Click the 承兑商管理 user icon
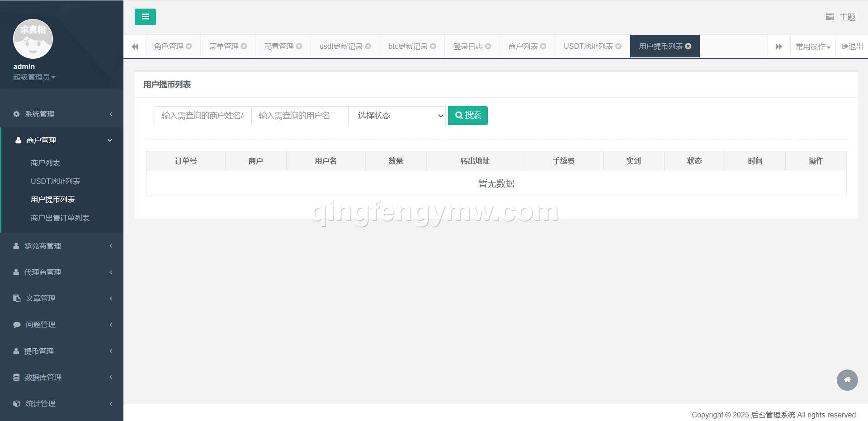Screen dimensions: 868x421 pos(16,246)
